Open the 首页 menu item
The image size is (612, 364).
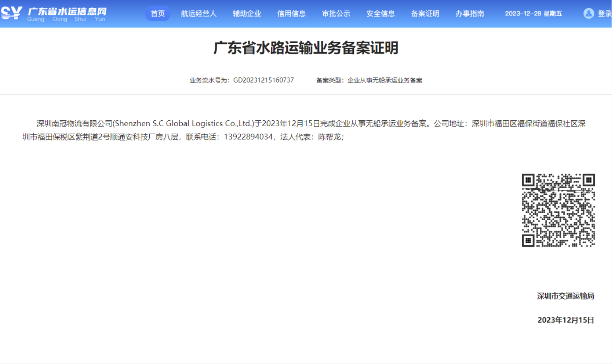point(158,13)
